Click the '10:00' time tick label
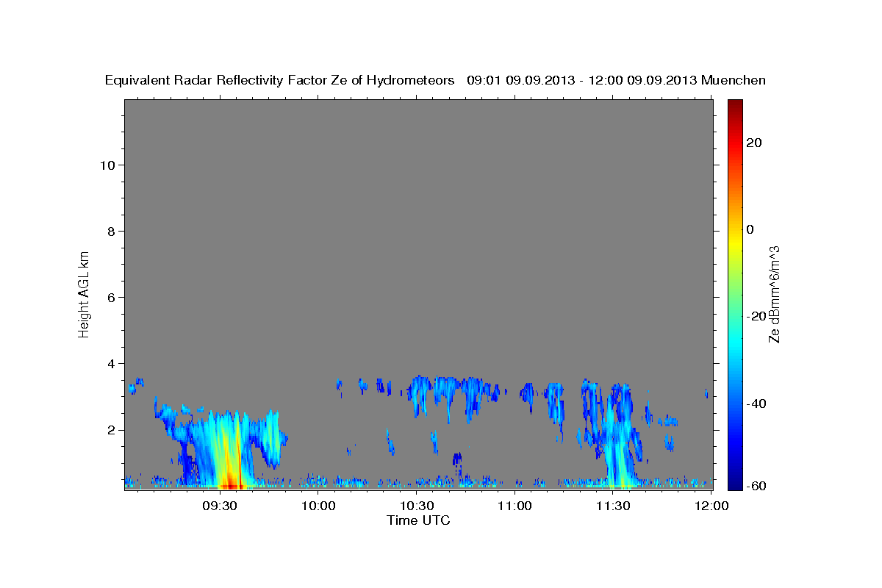 [319, 506]
